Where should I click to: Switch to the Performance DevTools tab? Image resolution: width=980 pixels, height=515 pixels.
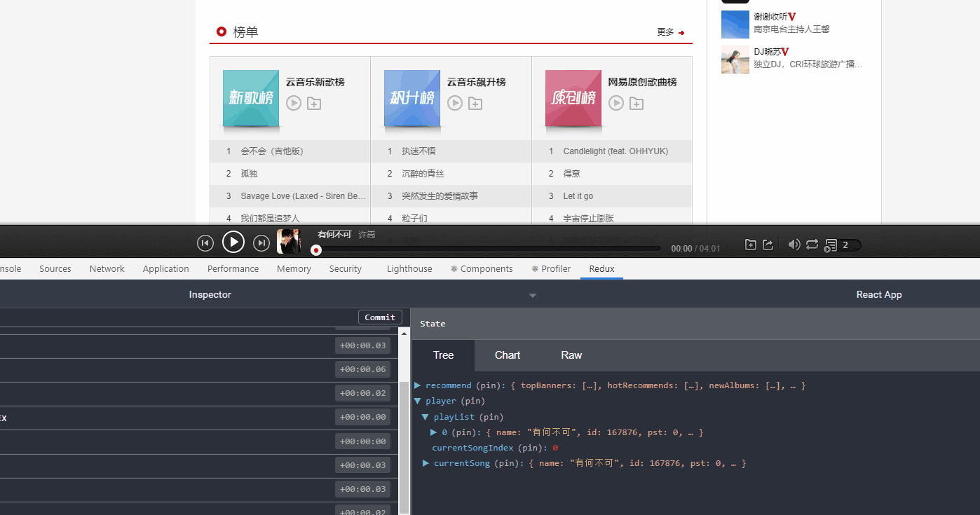tap(233, 268)
